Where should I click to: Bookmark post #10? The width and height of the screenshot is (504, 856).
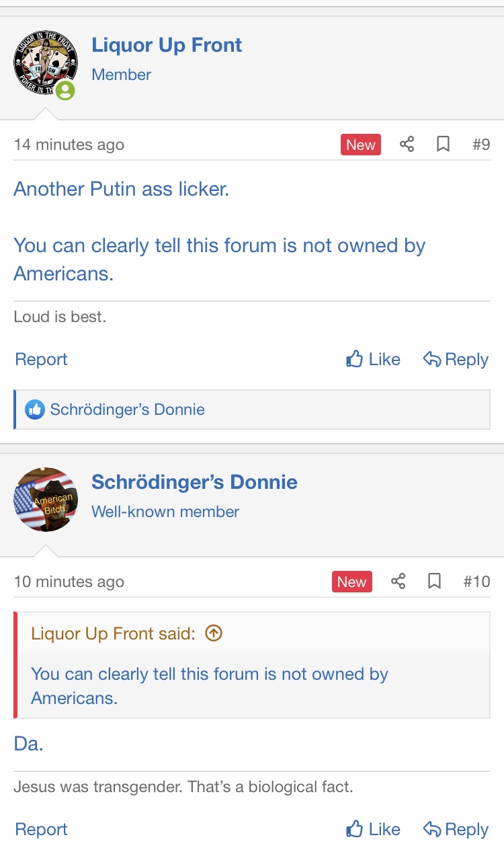click(x=435, y=582)
